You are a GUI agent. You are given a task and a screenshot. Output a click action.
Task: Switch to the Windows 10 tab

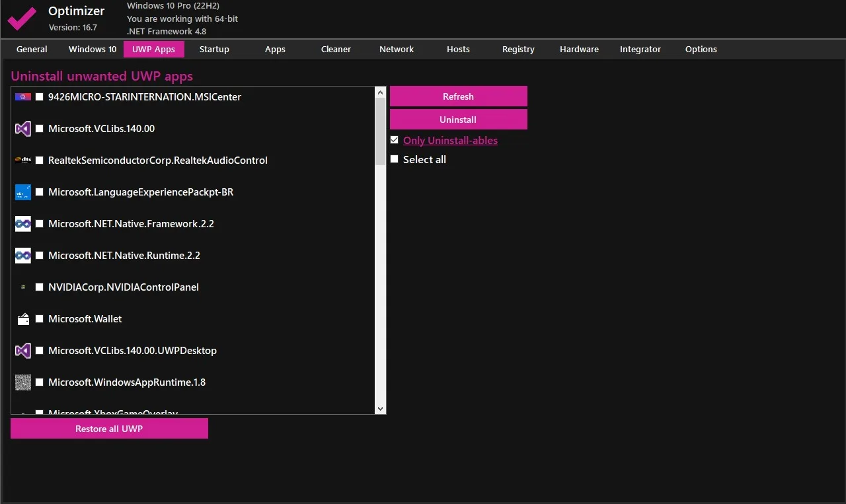(93, 50)
